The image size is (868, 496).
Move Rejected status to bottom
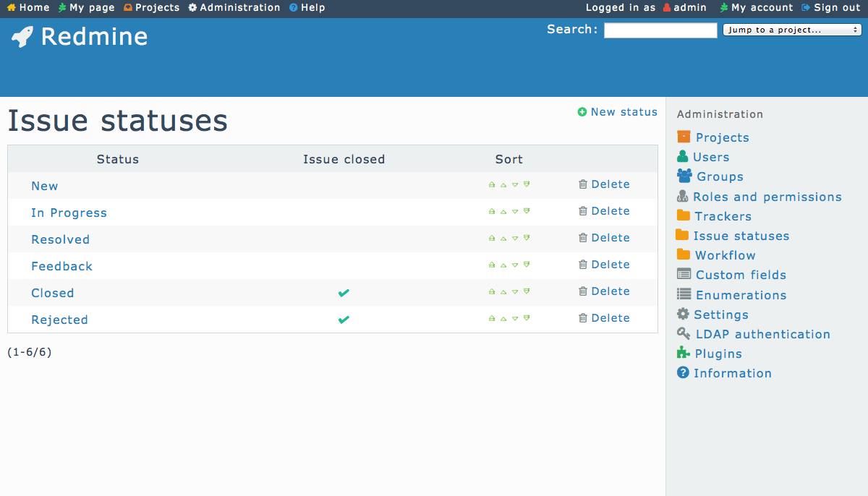pyautogui.click(x=527, y=318)
